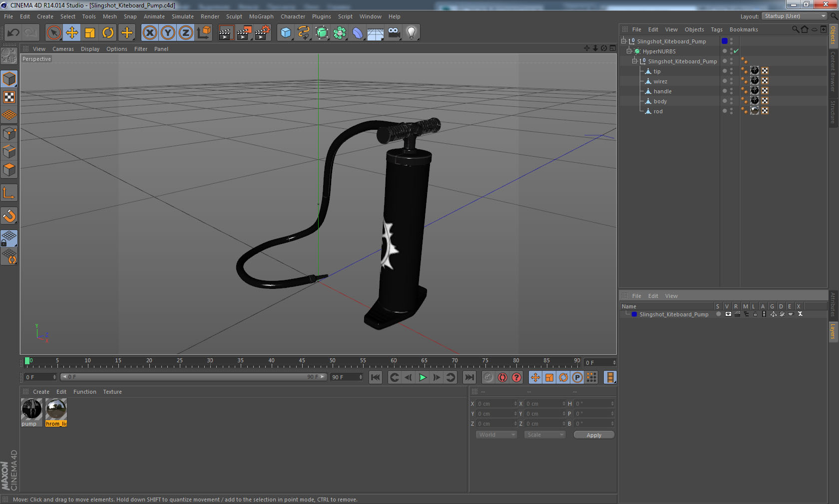Open the World coordinate dropdown
Image resolution: width=839 pixels, height=504 pixels.
(496, 435)
